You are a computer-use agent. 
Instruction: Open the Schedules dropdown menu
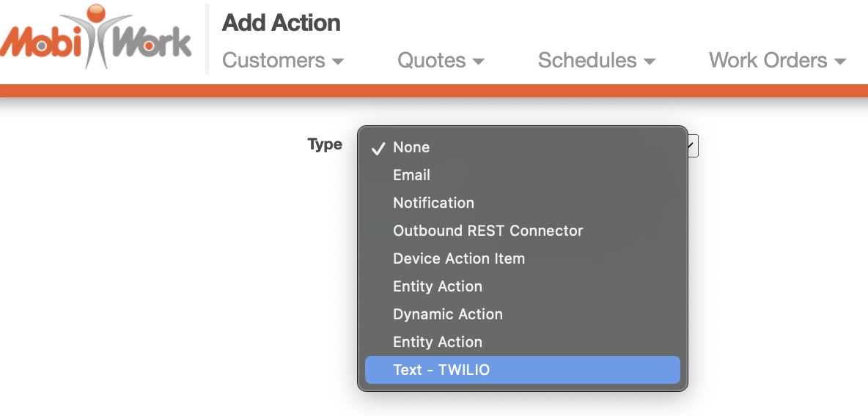coord(596,61)
